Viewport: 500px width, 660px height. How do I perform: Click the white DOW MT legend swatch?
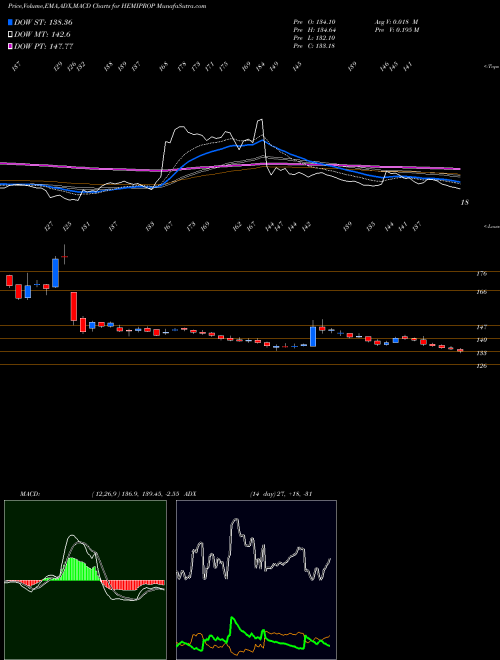[11, 35]
